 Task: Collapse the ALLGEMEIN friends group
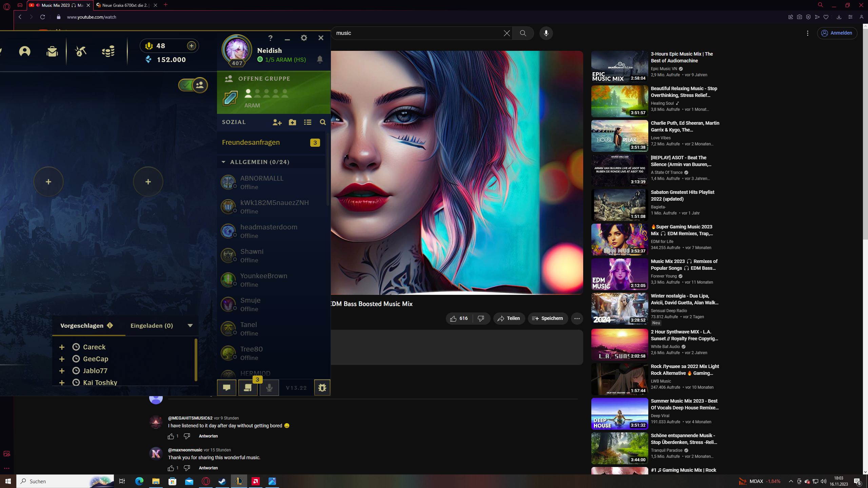click(223, 162)
